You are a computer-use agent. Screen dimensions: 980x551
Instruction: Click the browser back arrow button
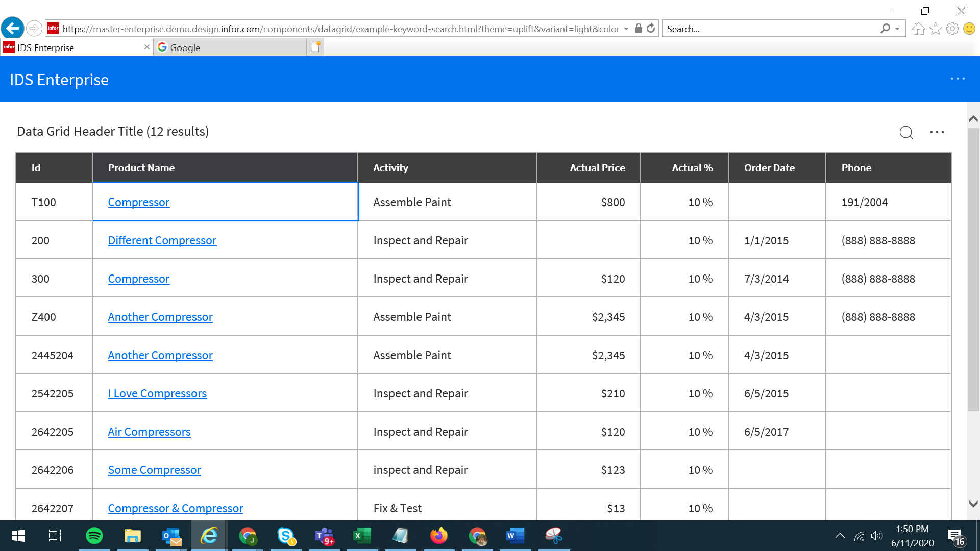point(13,28)
